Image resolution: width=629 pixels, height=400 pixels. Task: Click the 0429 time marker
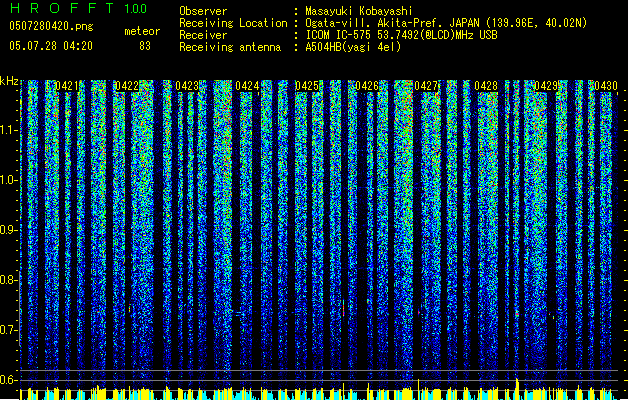(x=546, y=86)
